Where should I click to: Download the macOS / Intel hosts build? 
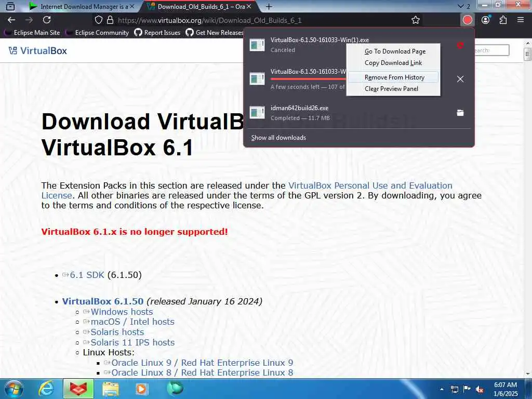point(132,322)
